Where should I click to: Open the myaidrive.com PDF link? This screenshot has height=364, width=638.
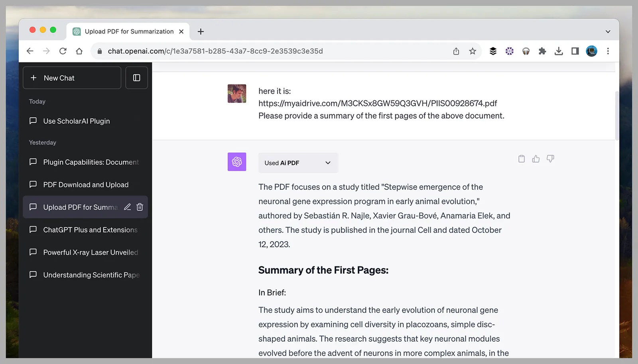tap(378, 103)
